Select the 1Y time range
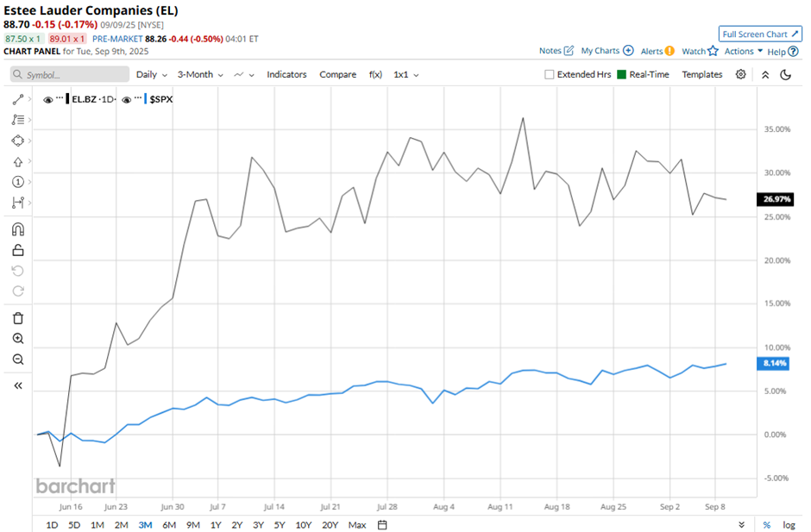 (216, 525)
